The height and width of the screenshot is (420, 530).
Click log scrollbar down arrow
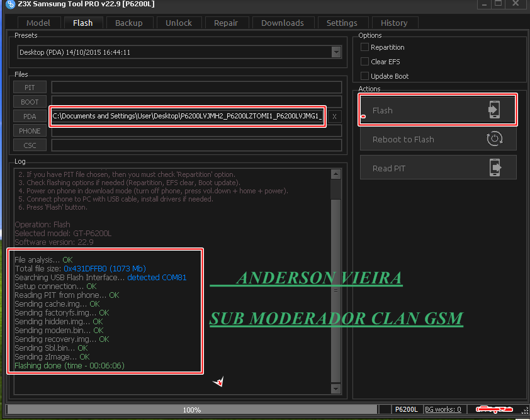pos(335,389)
